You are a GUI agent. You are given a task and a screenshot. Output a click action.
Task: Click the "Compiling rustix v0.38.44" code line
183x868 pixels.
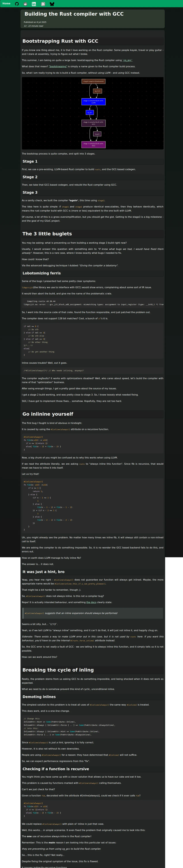(x=41, y=301)
